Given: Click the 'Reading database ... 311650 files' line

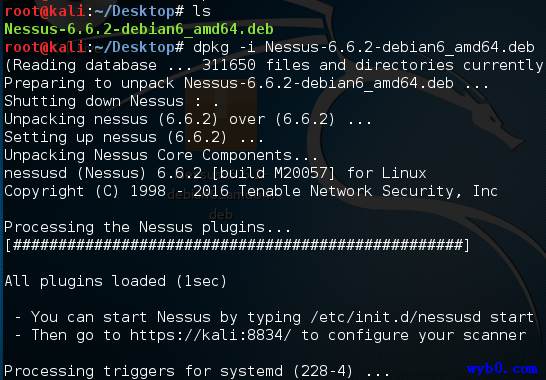Looking at the screenshot, I should pyautogui.click(x=274, y=65).
